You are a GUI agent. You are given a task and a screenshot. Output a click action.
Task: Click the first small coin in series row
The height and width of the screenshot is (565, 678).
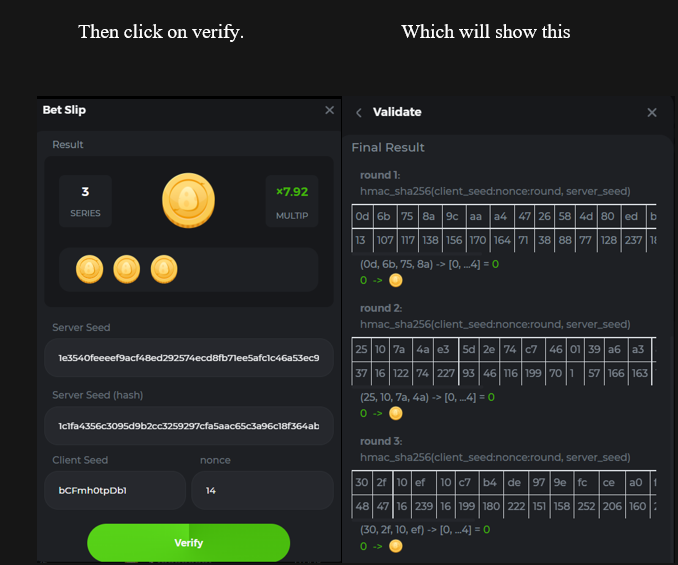(90, 269)
